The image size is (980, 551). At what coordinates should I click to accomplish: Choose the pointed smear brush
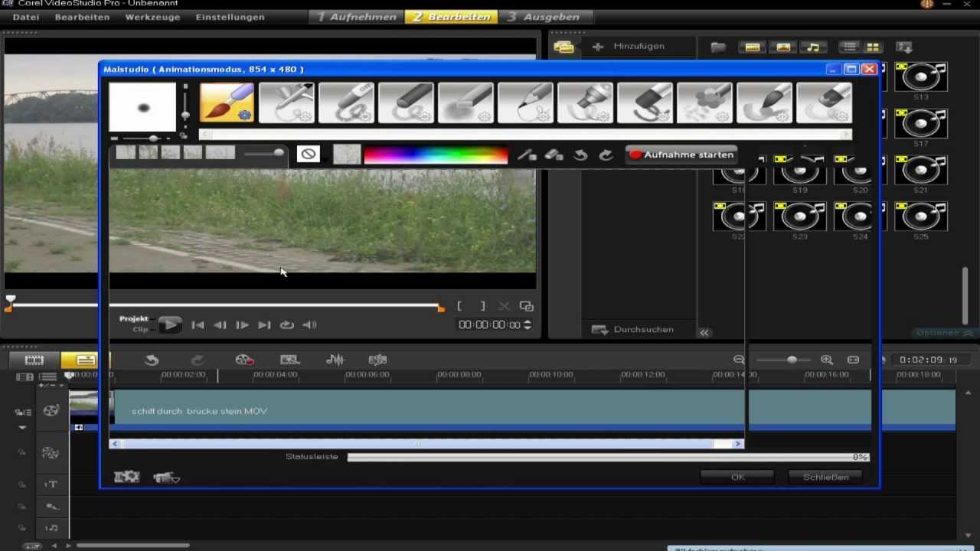(x=764, y=103)
